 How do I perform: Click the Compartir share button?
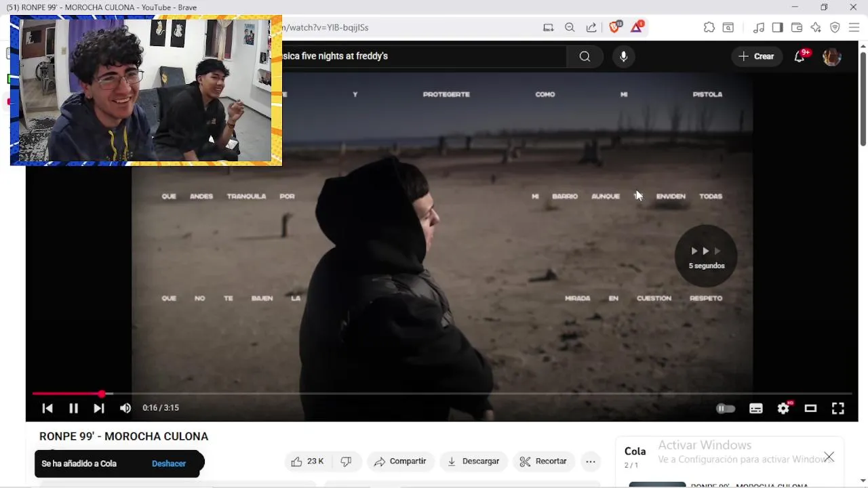[400, 462]
